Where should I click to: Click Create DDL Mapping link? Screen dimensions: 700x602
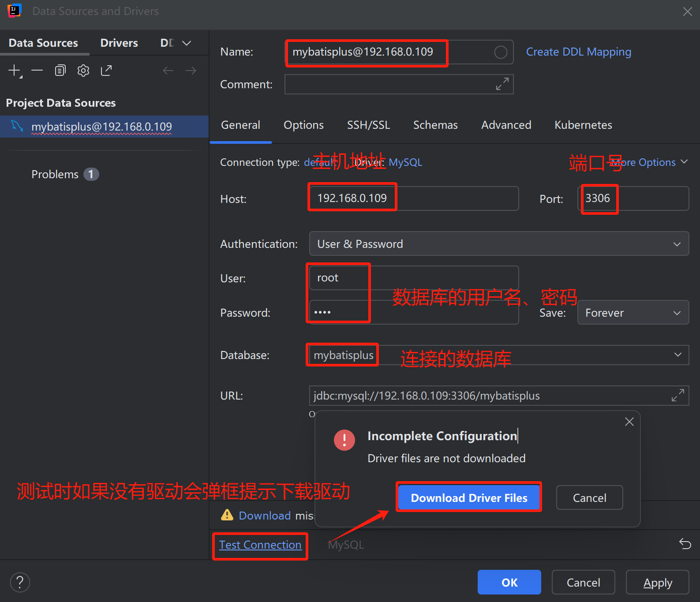pos(578,52)
